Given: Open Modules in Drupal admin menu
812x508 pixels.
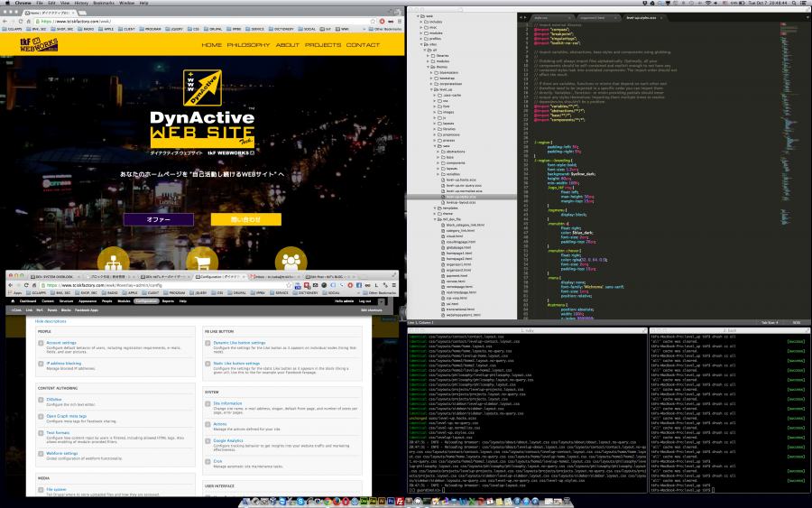Looking at the screenshot, I should pos(125,300).
